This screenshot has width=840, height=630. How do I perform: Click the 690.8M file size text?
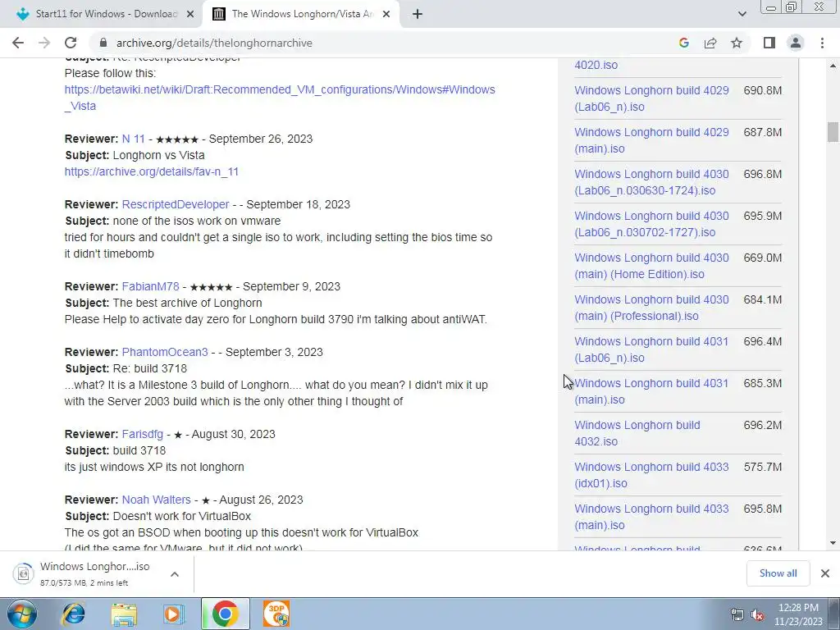[762, 90]
